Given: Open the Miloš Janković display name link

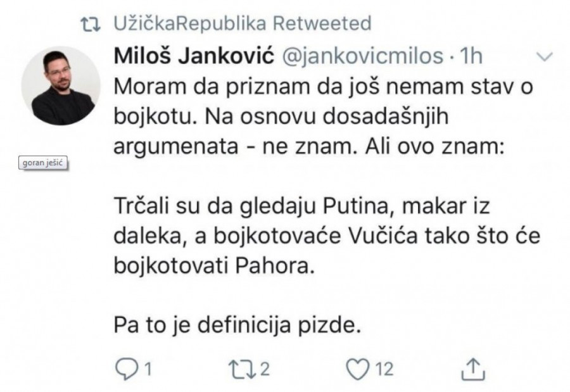Looking at the screenshot, I should click(x=193, y=57).
